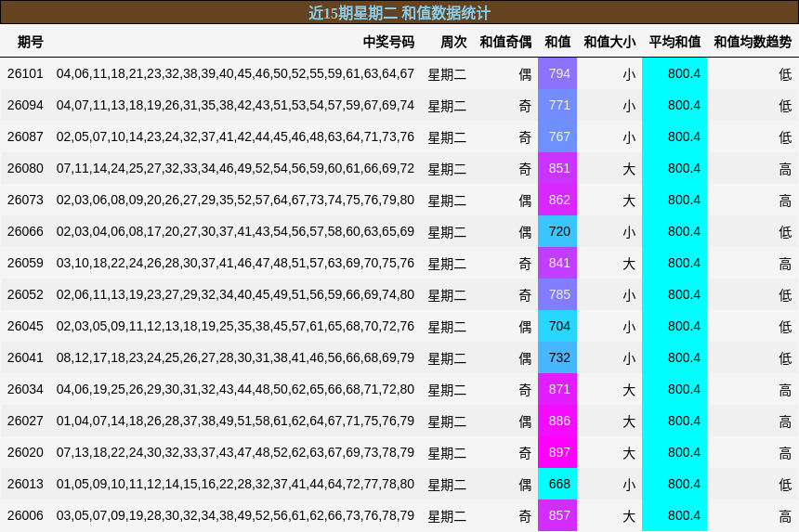Click the sum value cell 771
Image resolution: width=799 pixels, height=532 pixels.
point(557,106)
